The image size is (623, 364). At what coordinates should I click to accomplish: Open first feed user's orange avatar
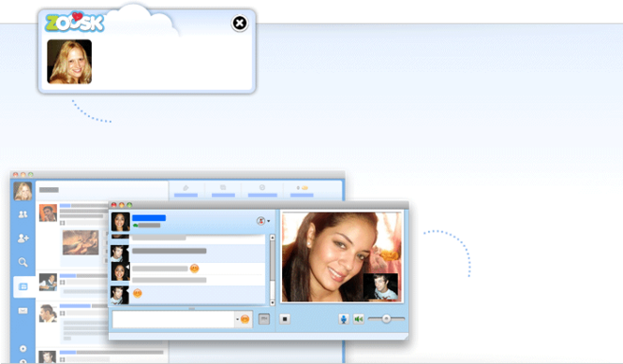(48, 212)
